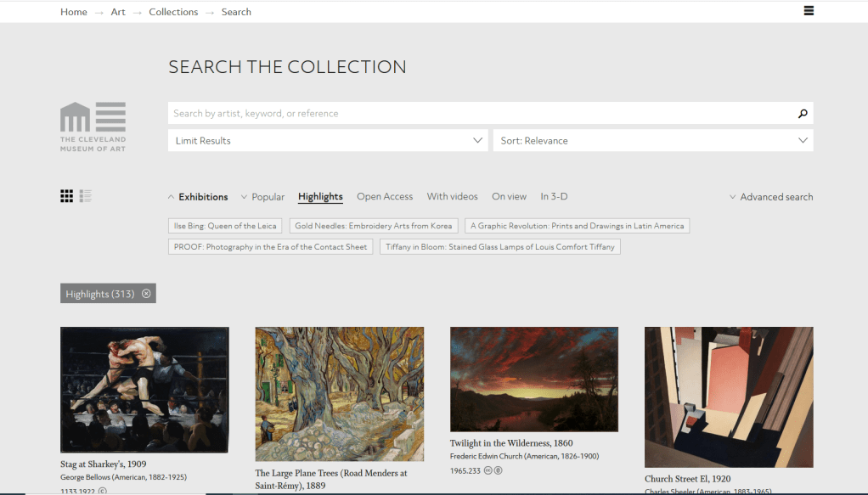This screenshot has width=868, height=495.
Task: Open the Sort: Relevance dropdown
Action: click(x=652, y=141)
